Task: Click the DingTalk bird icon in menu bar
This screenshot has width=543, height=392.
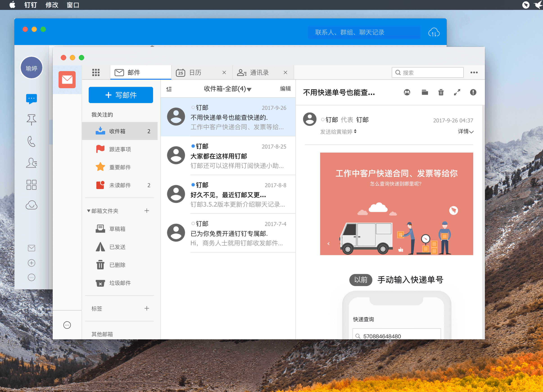Action: pyautogui.click(x=525, y=5)
